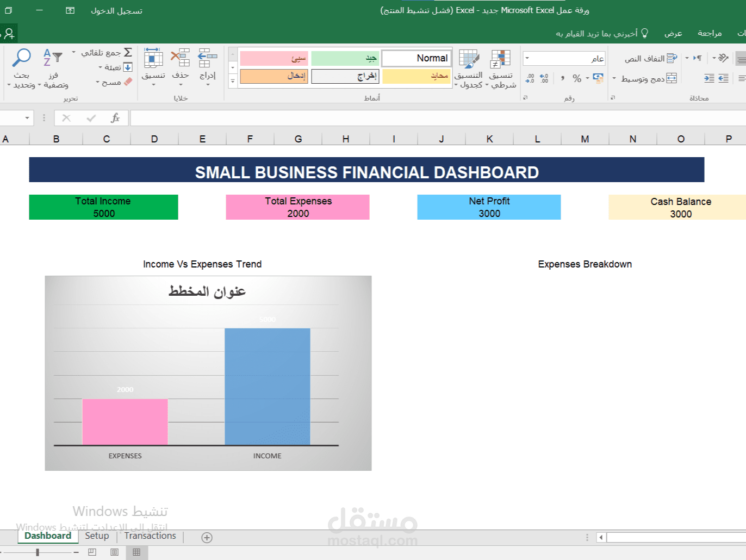
Task: Open the Review ribbon tab
Action: click(x=710, y=33)
